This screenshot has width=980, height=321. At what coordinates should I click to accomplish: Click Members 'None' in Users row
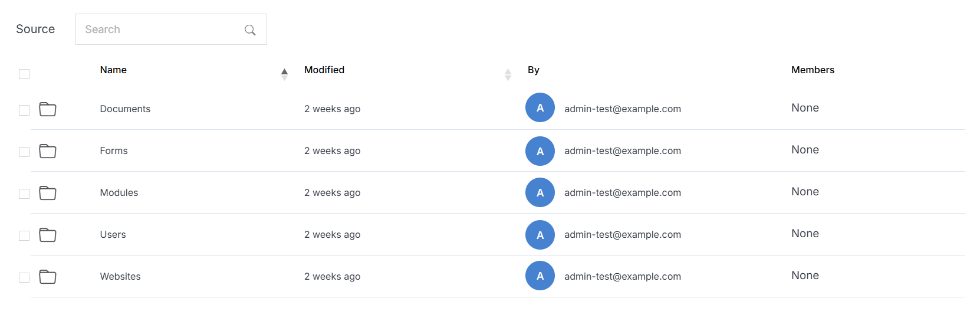point(805,233)
